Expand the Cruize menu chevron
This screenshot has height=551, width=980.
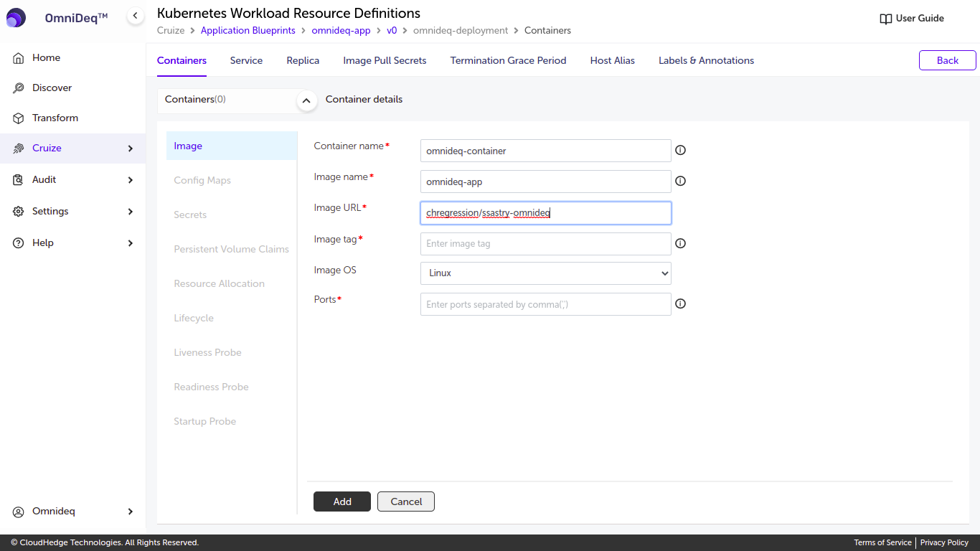pos(131,149)
